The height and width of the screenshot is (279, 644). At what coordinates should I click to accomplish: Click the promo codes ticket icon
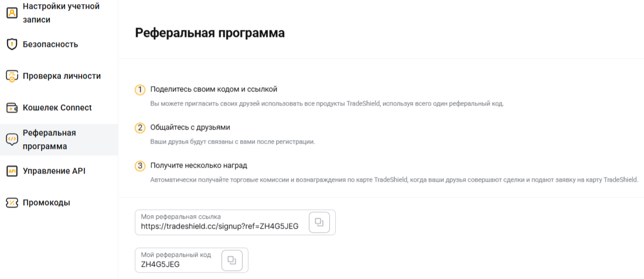click(x=12, y=203)
